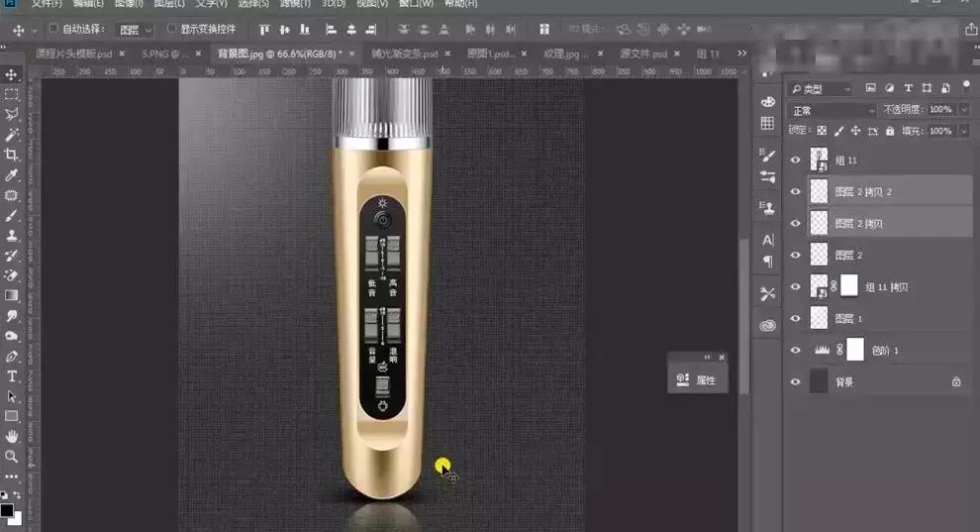Select the Hand tool
This screenshot has height=532, width=980.
(11, 436)
